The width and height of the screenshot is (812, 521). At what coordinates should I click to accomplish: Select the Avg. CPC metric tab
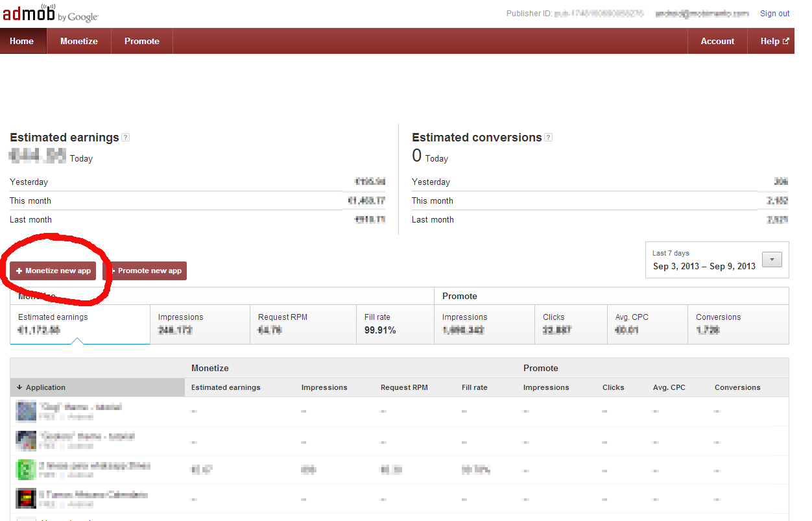(x=647, y=324)
